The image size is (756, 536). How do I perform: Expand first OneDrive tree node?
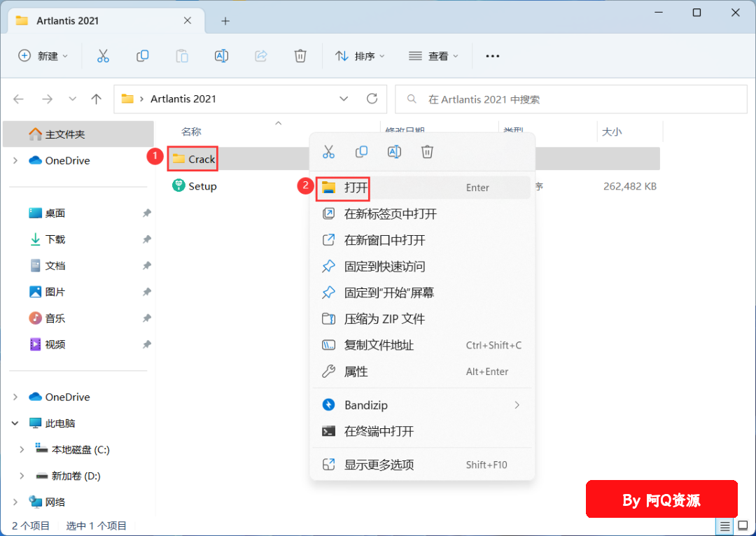[15, 160]
